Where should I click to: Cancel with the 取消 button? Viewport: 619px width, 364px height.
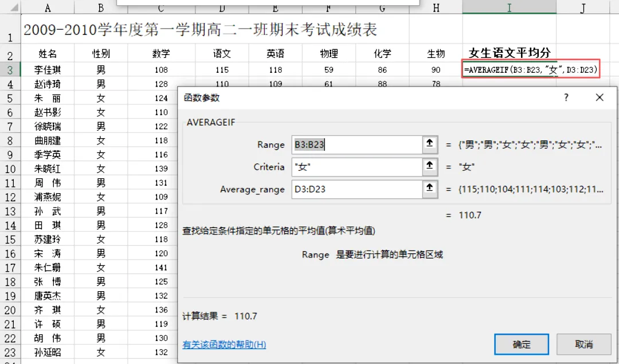coord(584,345)
